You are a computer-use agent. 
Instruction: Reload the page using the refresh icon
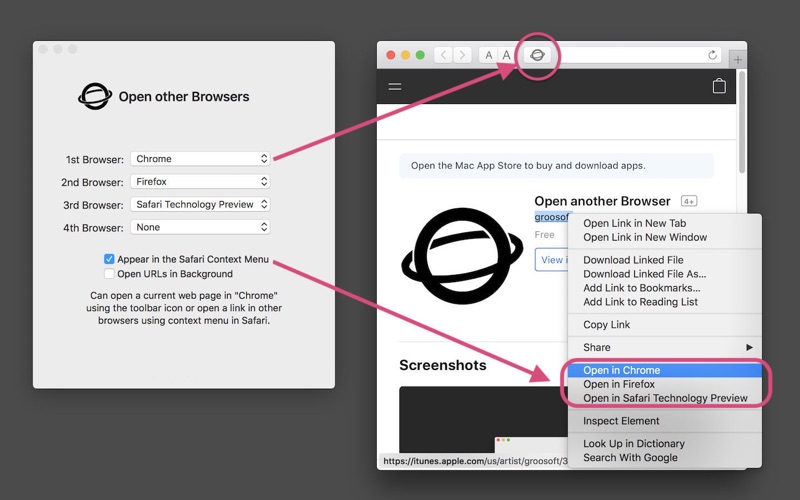tap(712, 55)
